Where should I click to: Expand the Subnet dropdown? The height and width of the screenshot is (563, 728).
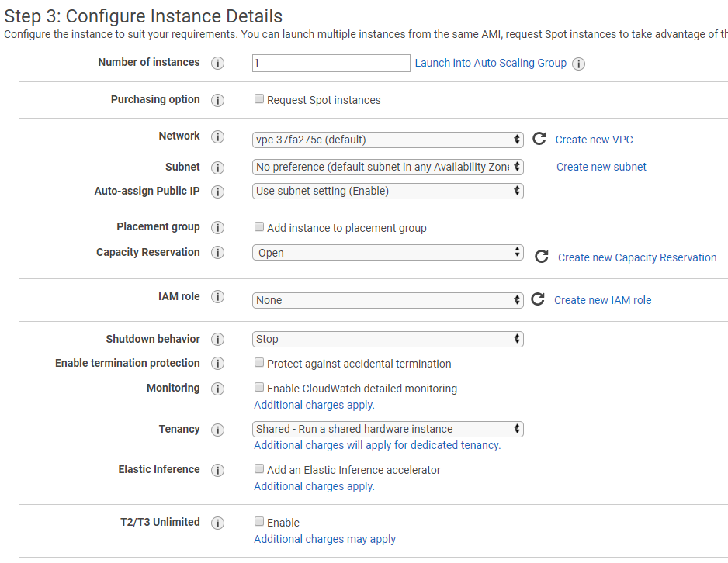(388, 167)
